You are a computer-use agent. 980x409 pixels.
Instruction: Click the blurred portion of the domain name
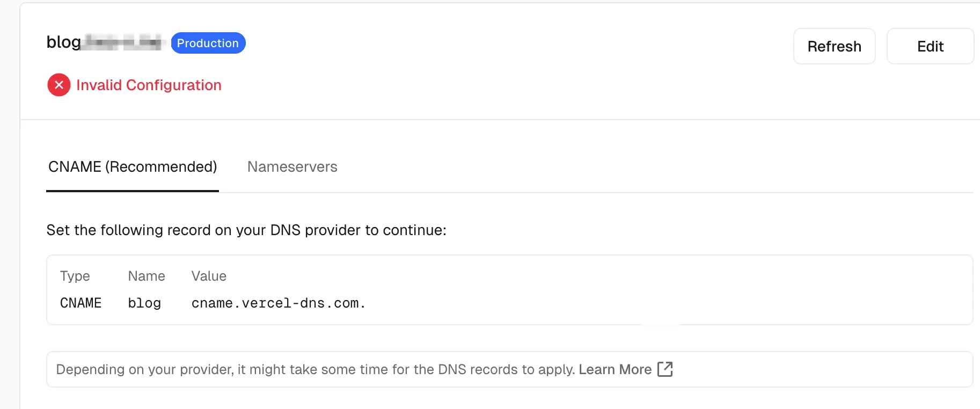click(x=123, y=42)
